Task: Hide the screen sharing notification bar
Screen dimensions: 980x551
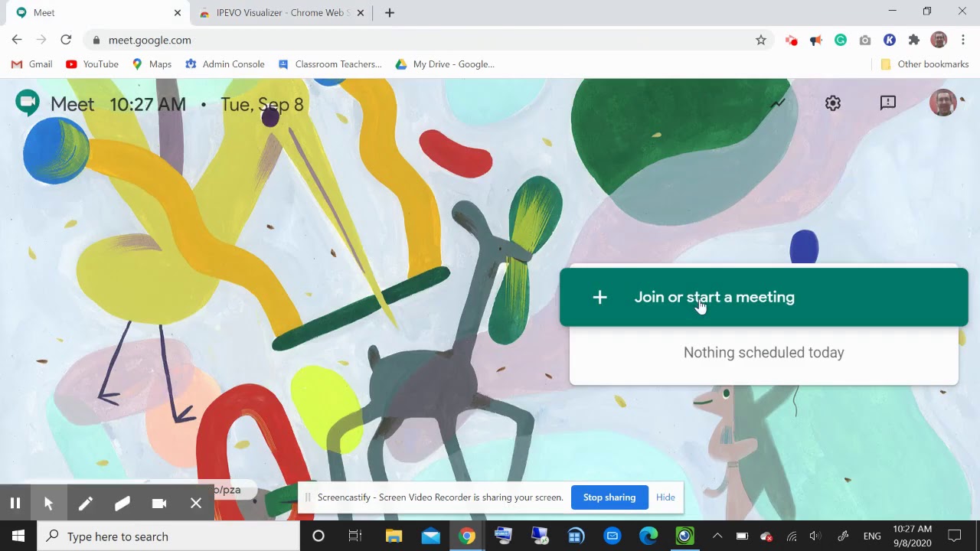Action: click(665, 497)
